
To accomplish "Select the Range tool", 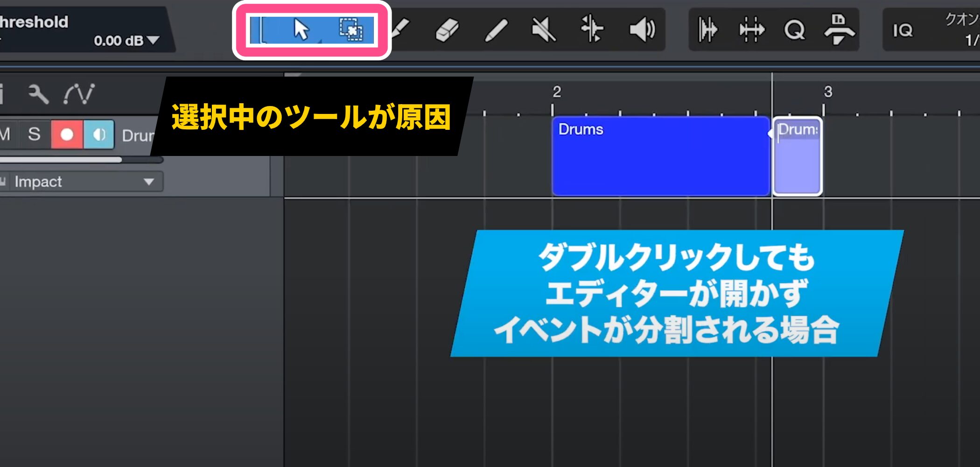I will [x=351, y=30].
